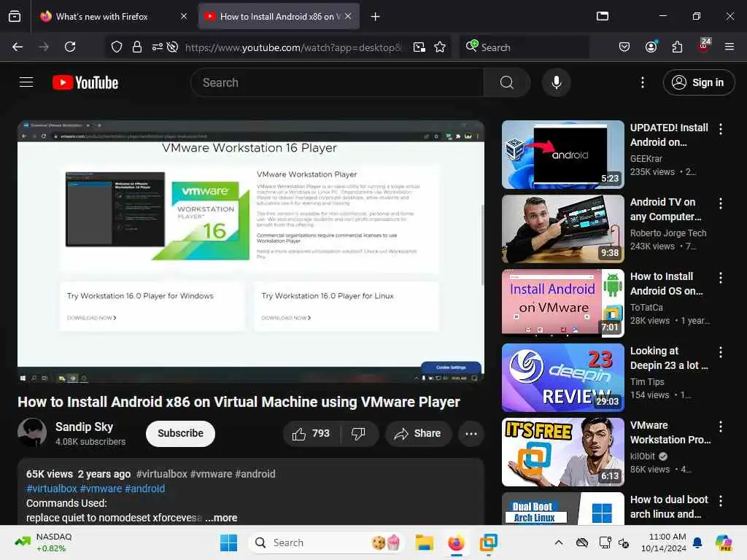
Task: Click the Windows taskbar Search box
Action: tap(327, 542)
